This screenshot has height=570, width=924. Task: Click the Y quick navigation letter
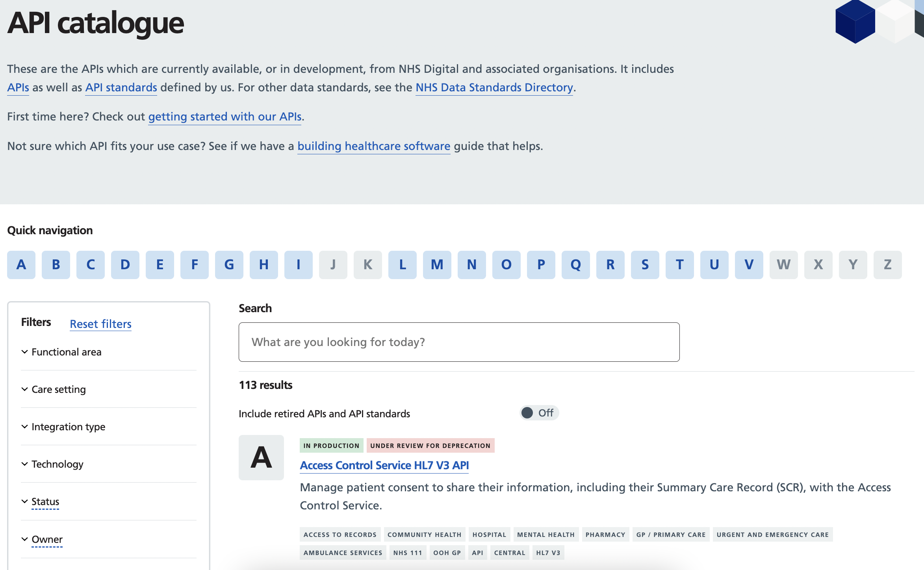[x=853, y=265]
